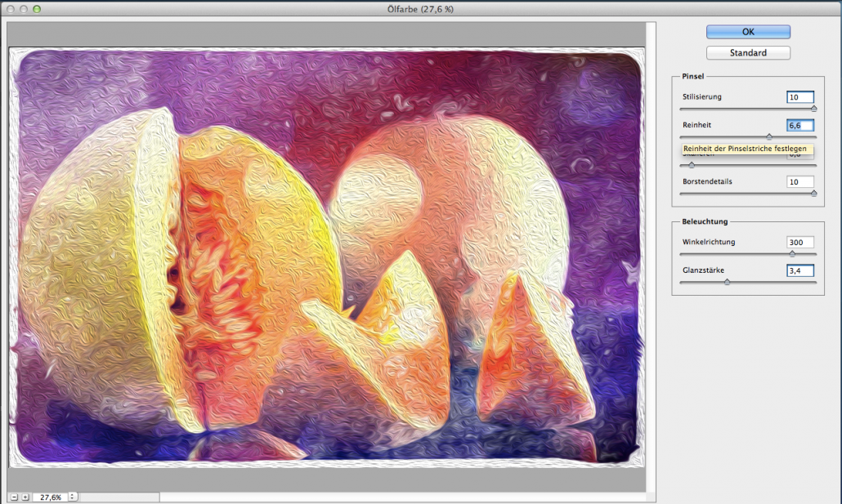This screenshot has width=842, height=504.
Task: Click the Borstendetails slider handle
Action: (x=813, y=193)
